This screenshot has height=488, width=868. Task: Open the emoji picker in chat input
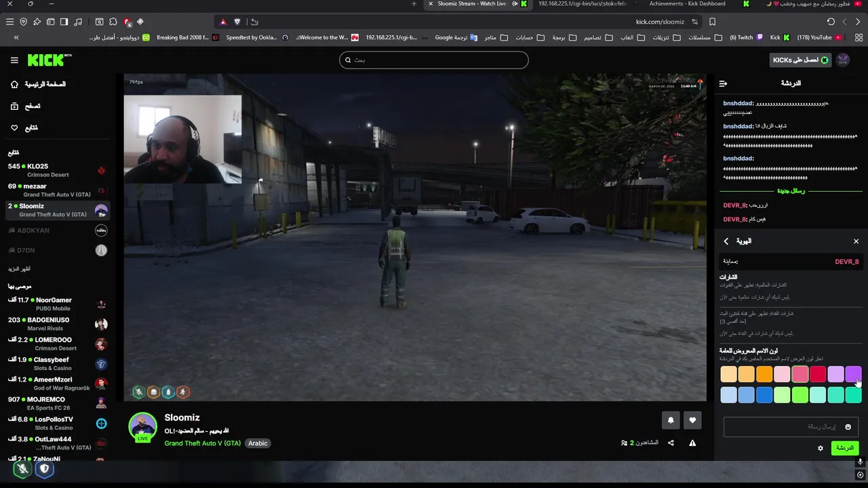click(848, 427)
